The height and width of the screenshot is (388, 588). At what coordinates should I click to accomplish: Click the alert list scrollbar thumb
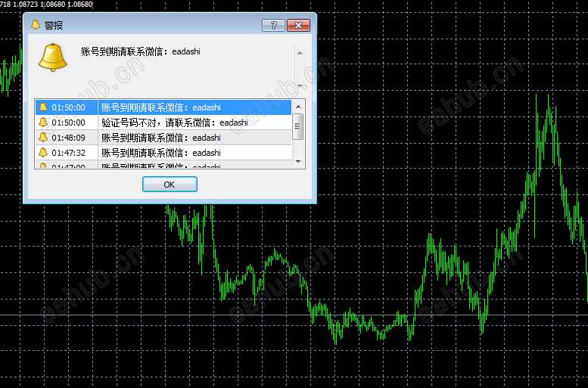point(297,126)
